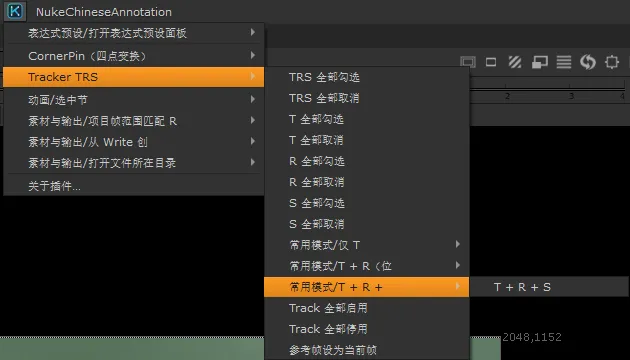This screenshot has height=360, width=630.
Task: Click the circular-arrows refresh icon
Action: (x=588, y=62)
